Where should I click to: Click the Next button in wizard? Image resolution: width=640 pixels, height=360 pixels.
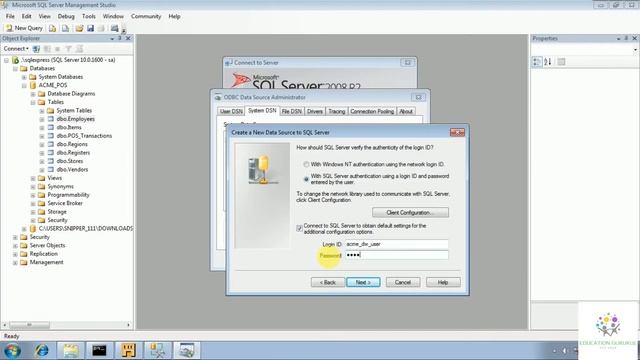click(363, 282)
